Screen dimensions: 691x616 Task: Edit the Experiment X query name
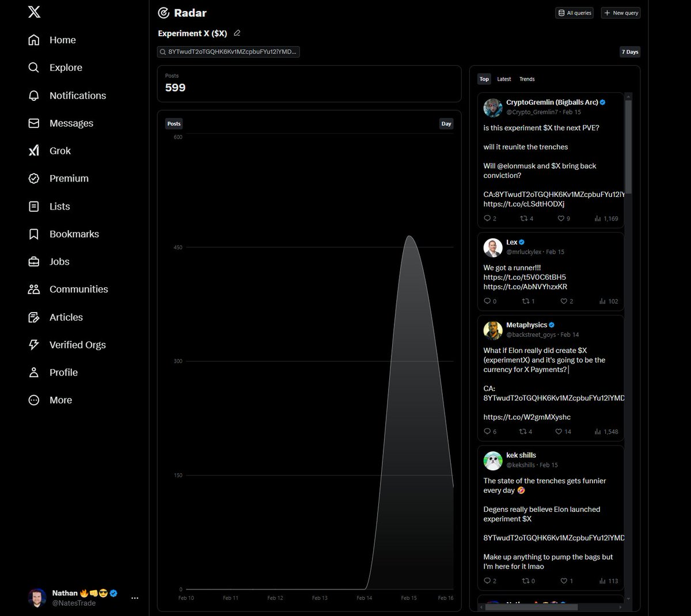tap(237, 33)
